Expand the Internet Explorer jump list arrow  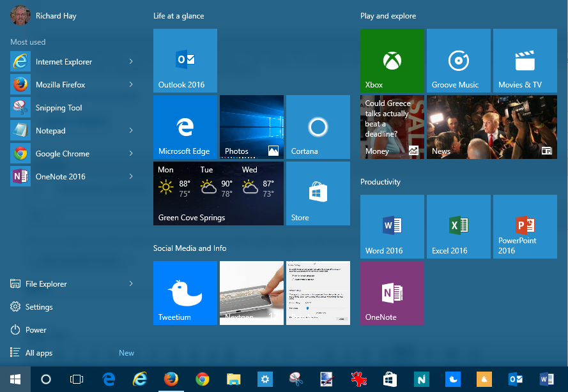[x=131, y=62]
